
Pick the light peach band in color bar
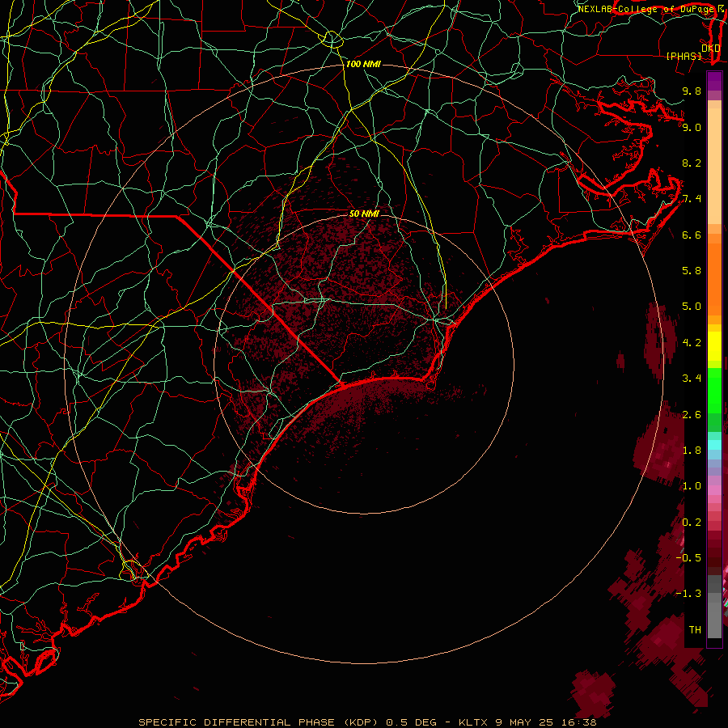point(714,166)
